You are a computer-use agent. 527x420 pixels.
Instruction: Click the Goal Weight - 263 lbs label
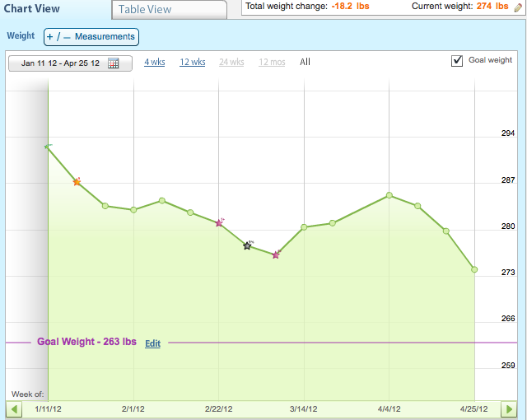coord(86,342)
